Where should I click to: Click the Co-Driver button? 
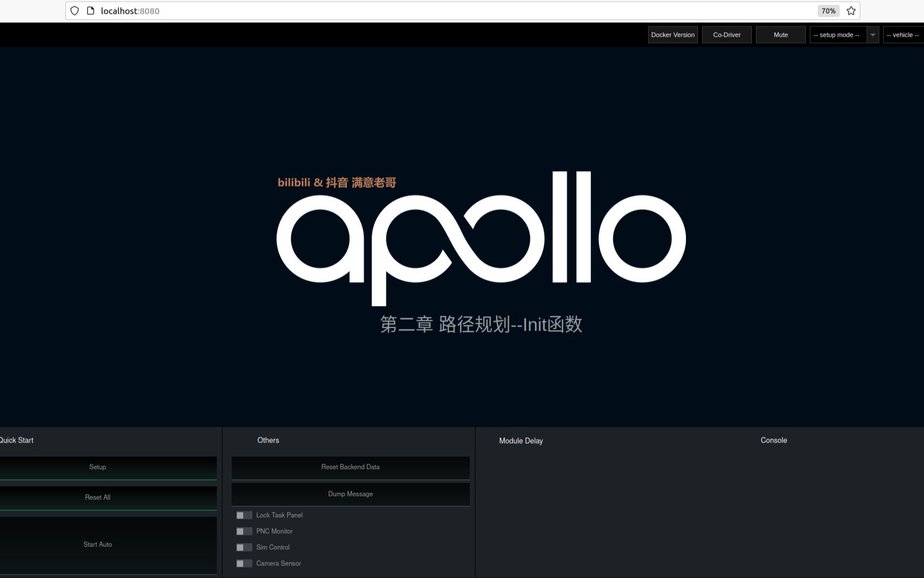tap(727, 35)
